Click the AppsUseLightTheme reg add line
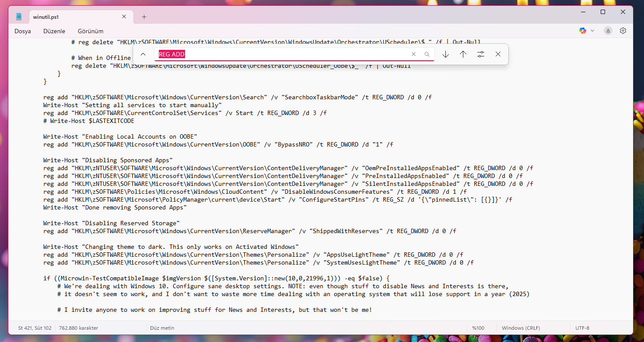 pos(253,255)
